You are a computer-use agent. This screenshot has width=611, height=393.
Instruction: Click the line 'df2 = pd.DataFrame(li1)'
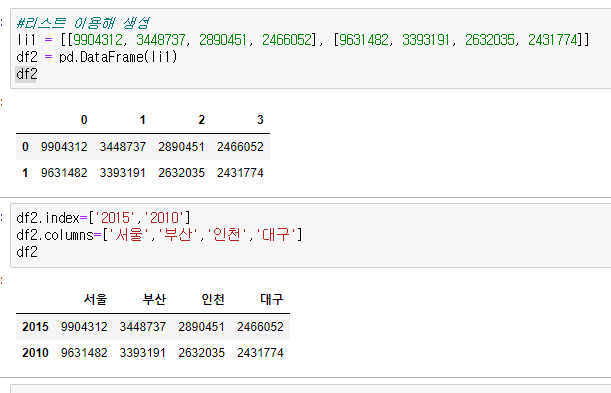97,57
